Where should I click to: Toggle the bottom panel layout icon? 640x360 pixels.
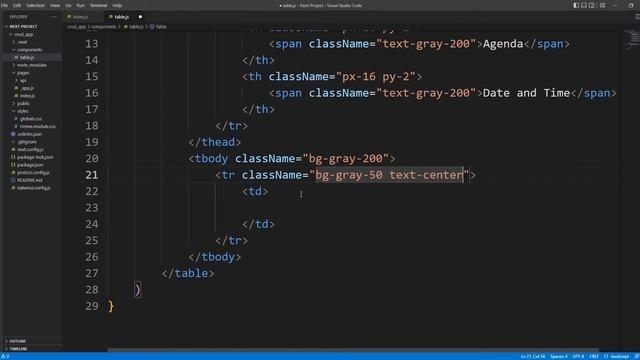coord(584,5)
